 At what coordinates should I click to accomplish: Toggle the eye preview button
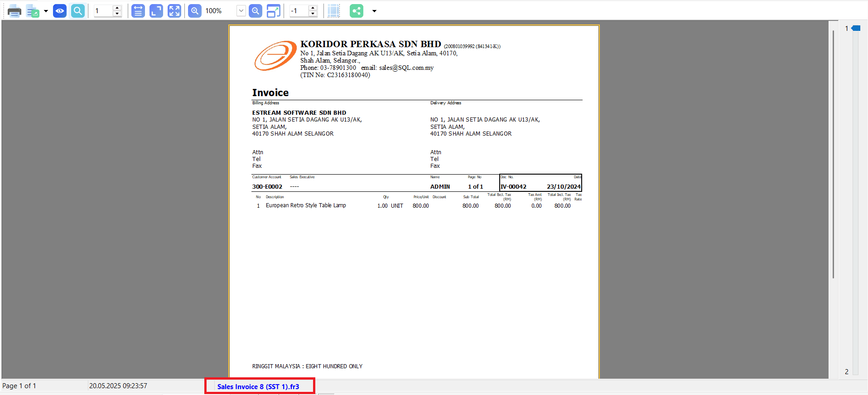pyautogui.click(x=60, y=11)
